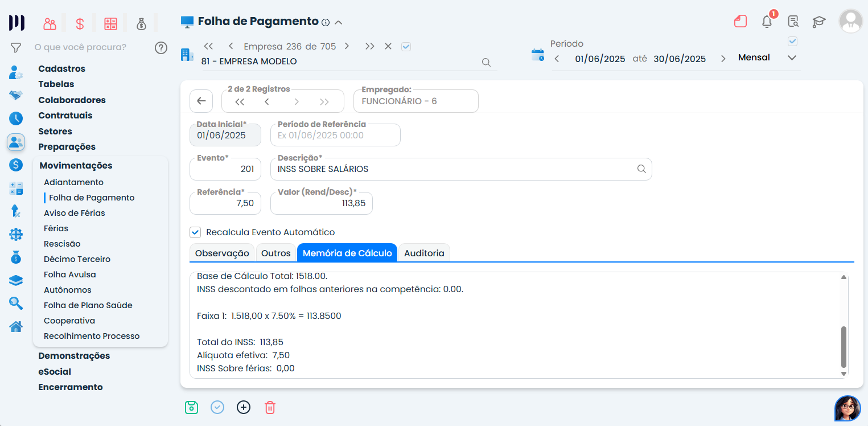Open the Observação tab
This screenshot has width=868, height=426.
pos(222,253)
